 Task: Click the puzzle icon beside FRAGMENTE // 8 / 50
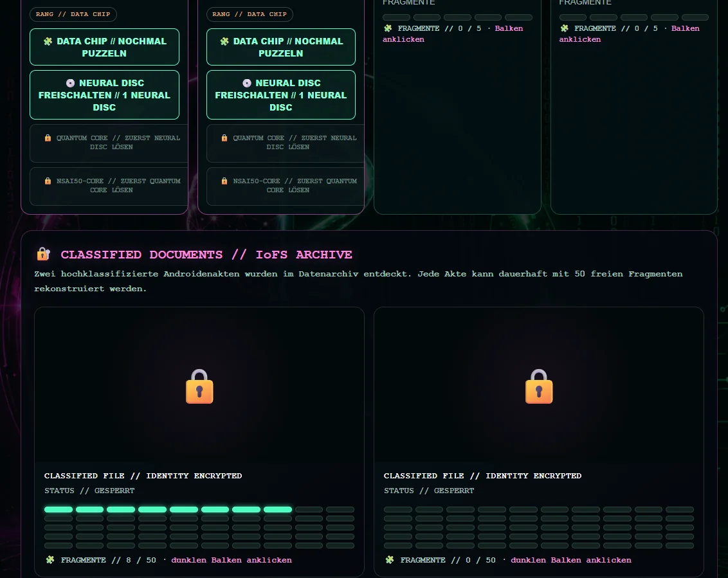[50, 560]
